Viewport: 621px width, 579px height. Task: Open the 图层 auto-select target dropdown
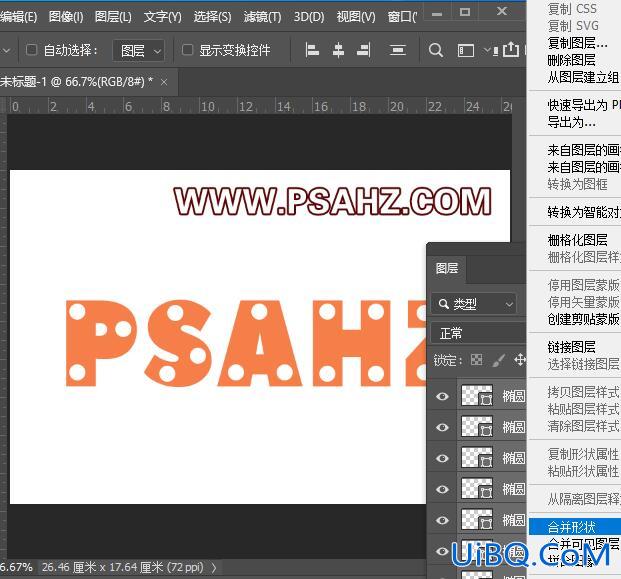coord(139,50)
